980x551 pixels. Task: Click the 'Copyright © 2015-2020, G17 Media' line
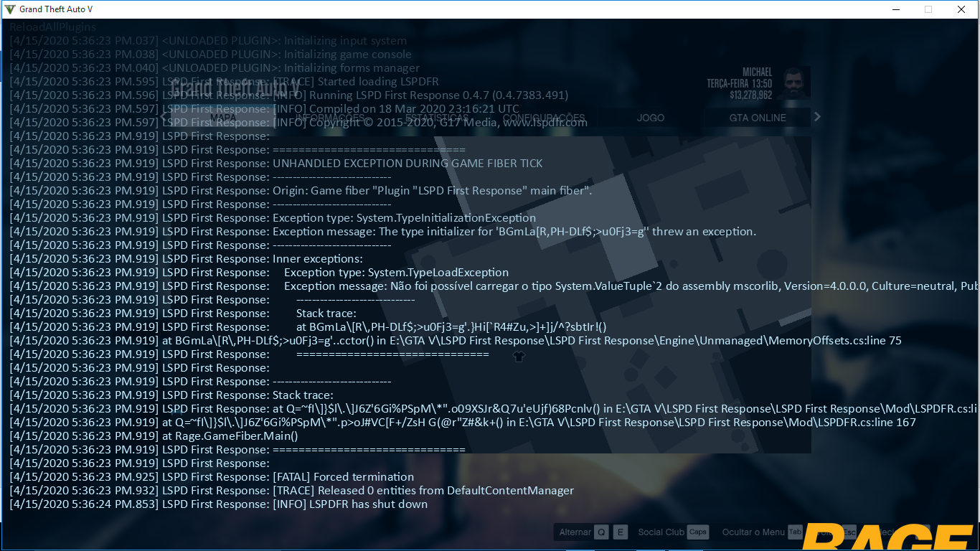298,123
